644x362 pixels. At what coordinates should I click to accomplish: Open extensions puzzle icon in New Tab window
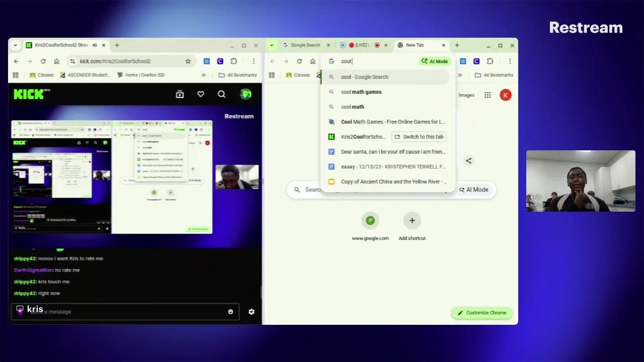tap(490, 61)
